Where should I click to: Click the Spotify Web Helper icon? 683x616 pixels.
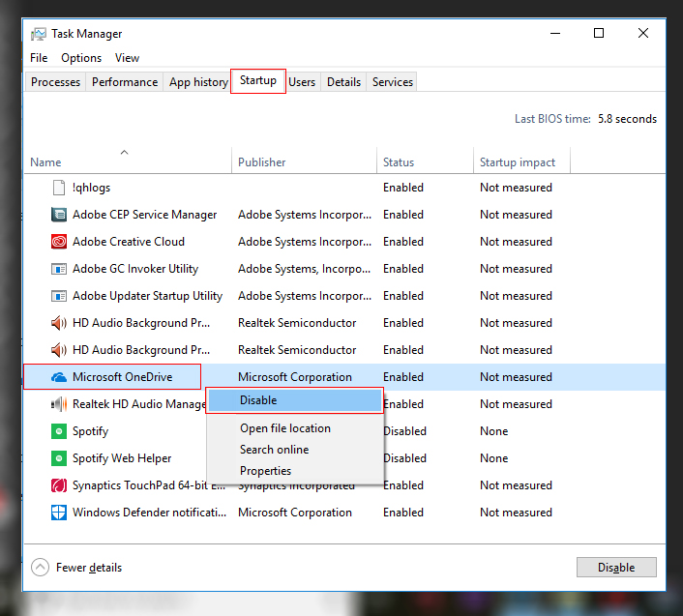point(59,458)
